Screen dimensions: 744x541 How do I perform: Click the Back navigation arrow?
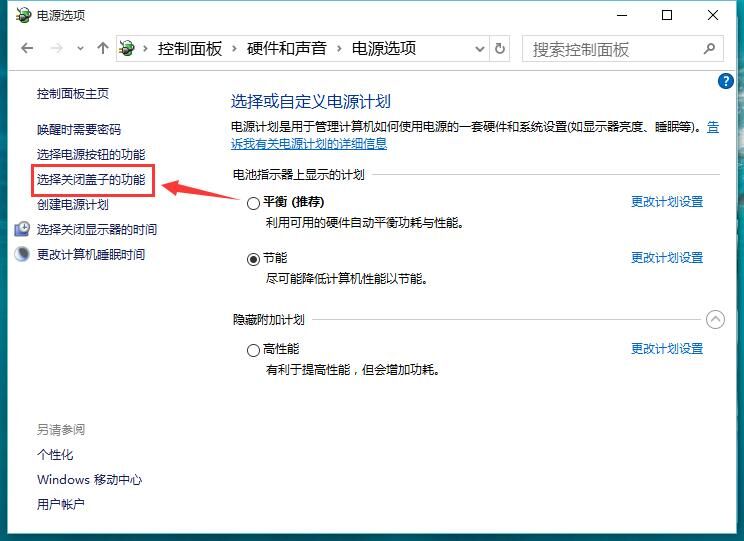[27, 48]
